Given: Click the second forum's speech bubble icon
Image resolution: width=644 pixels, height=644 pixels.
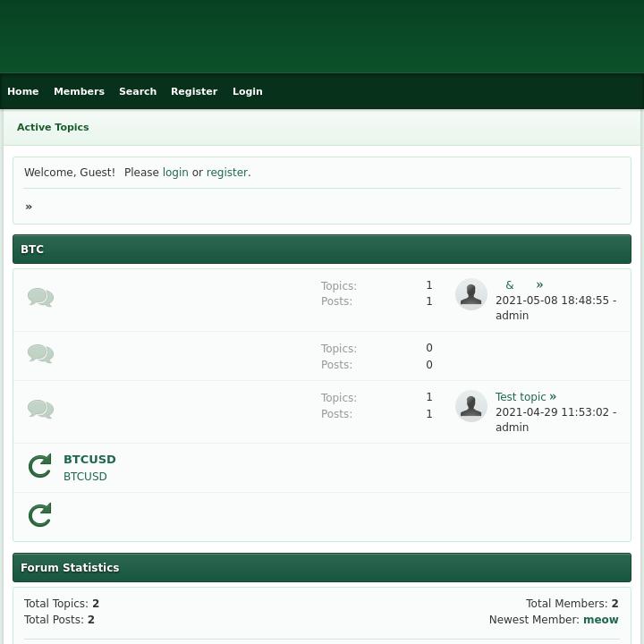Looking at the screenshot, I should pos(40,354).
